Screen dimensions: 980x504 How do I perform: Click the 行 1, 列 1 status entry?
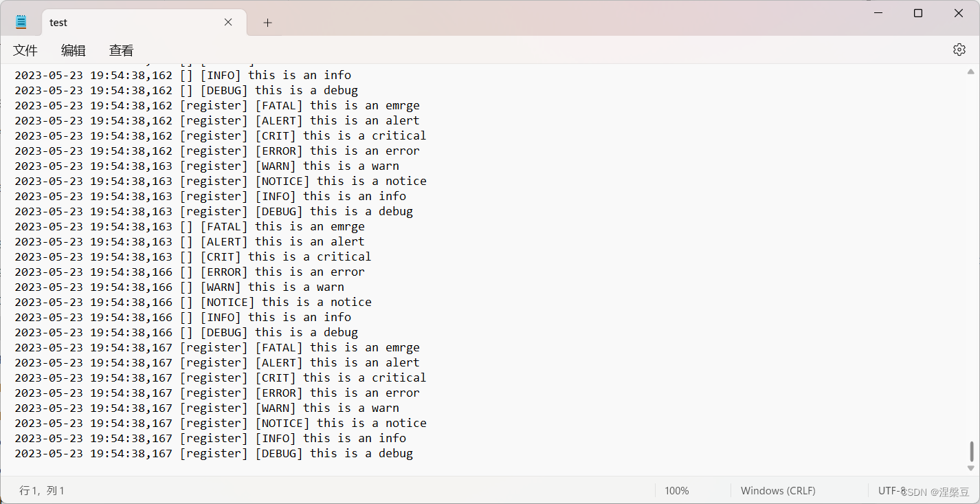coord(42,490)
